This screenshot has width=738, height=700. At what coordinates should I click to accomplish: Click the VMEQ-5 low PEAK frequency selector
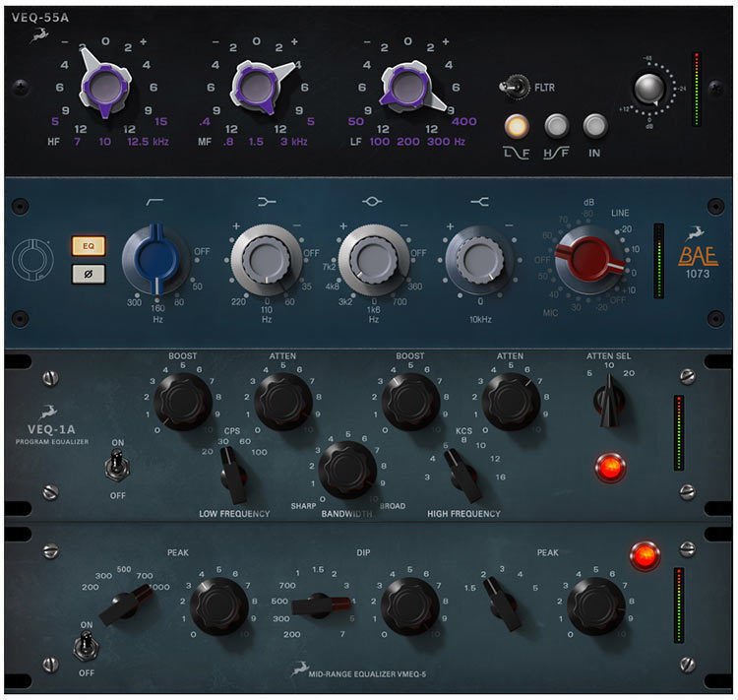[x=126, y=605]
